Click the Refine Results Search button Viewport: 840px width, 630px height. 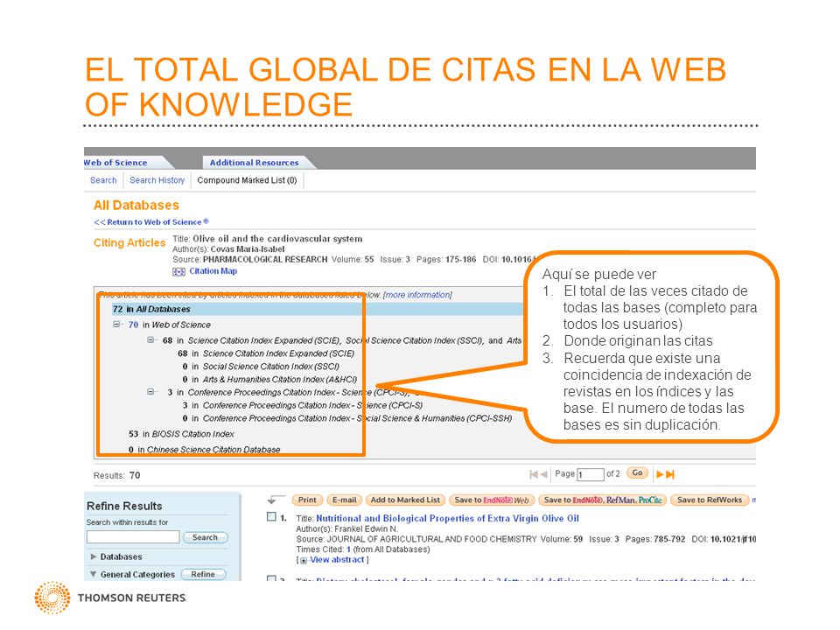pos(205,537)
